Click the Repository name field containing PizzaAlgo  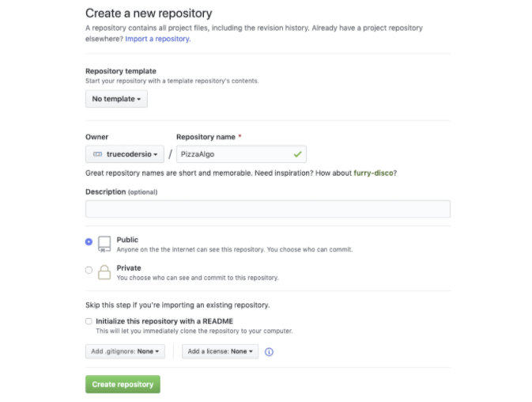click(x=241, y=154)
